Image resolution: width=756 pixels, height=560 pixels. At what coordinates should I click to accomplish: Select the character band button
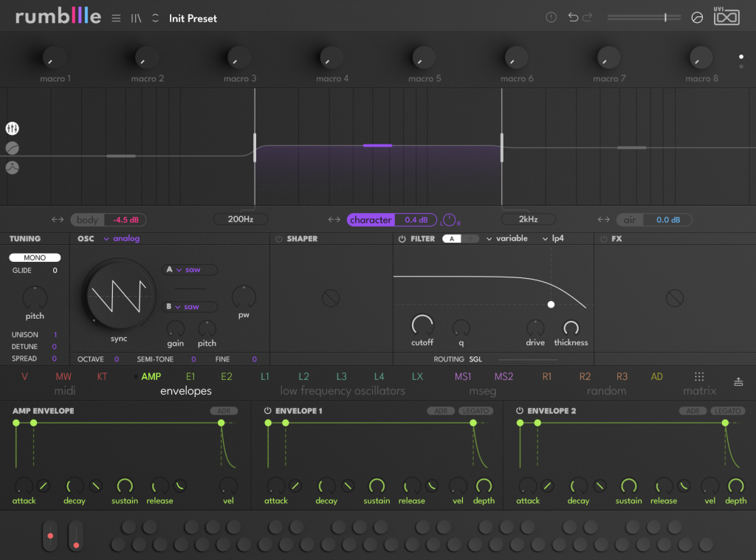click(x=371, y=220)
